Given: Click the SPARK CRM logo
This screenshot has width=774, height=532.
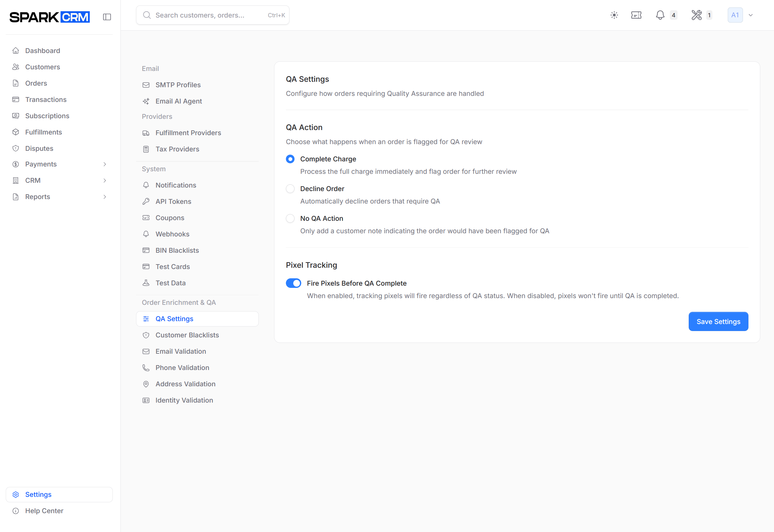Looking at the screenshot, I should point(50,17).
